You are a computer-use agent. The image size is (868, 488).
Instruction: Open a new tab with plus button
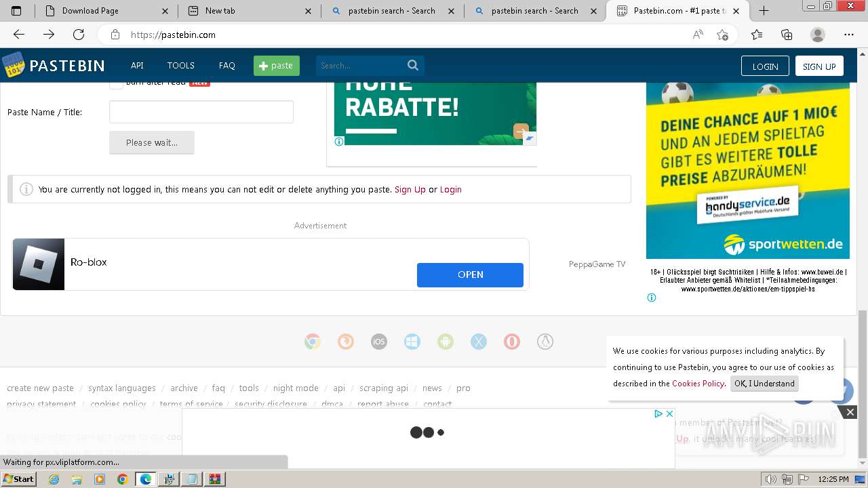(764, 11)
